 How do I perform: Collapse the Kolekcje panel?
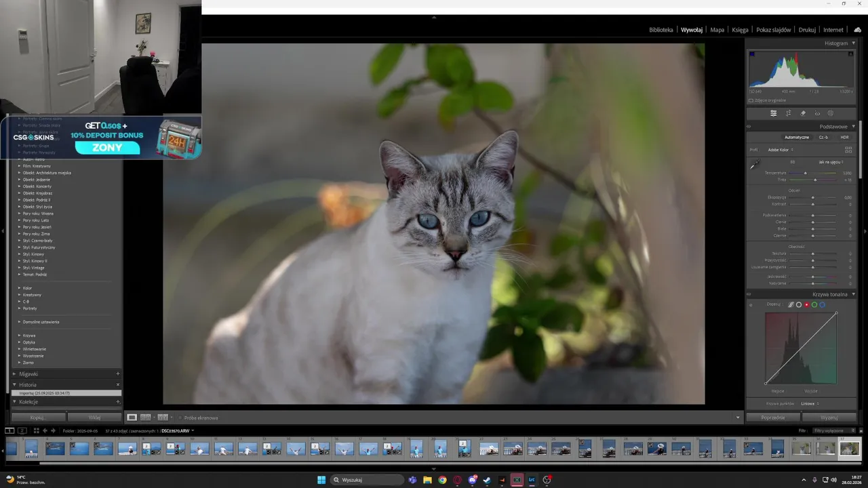[15, 402]
